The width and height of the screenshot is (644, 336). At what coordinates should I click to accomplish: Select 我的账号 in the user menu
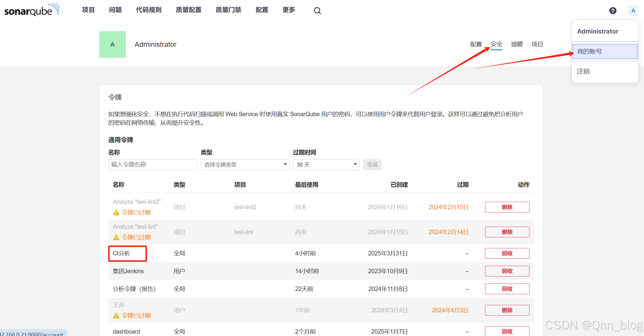(x=604, y=52)
